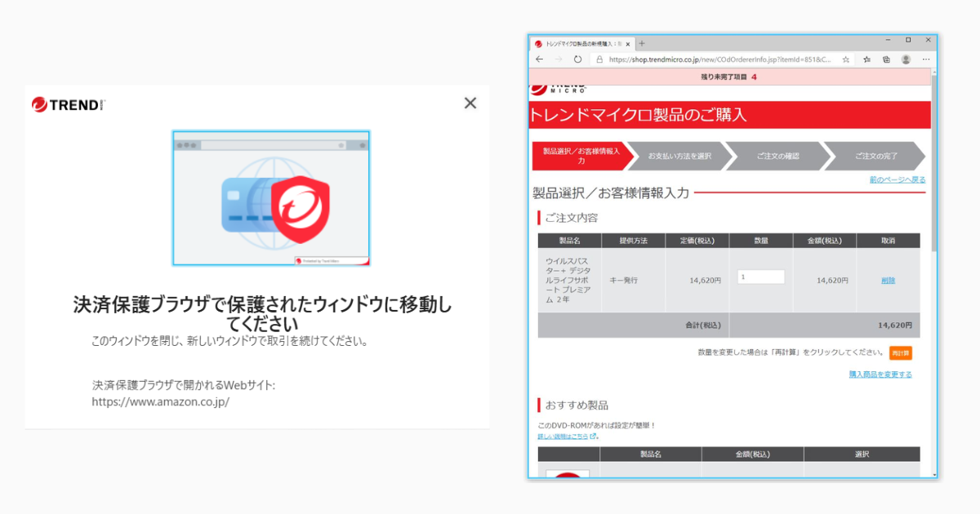Click the Trend Micro logo on shop page
Screen dimensions: 980x514
point(558,89)
